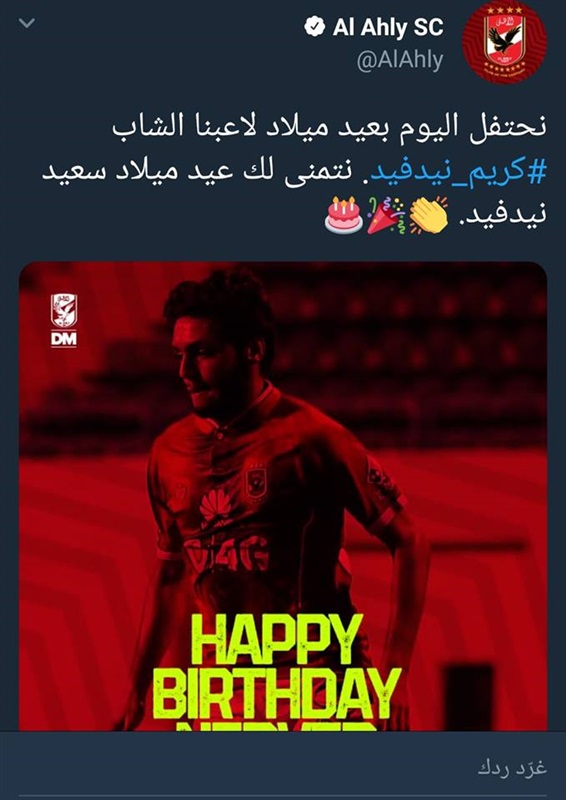This screenshot has width=566, height=800.
Task: Click the club badge on jersey chest
Action: click(x=256, y=481)
